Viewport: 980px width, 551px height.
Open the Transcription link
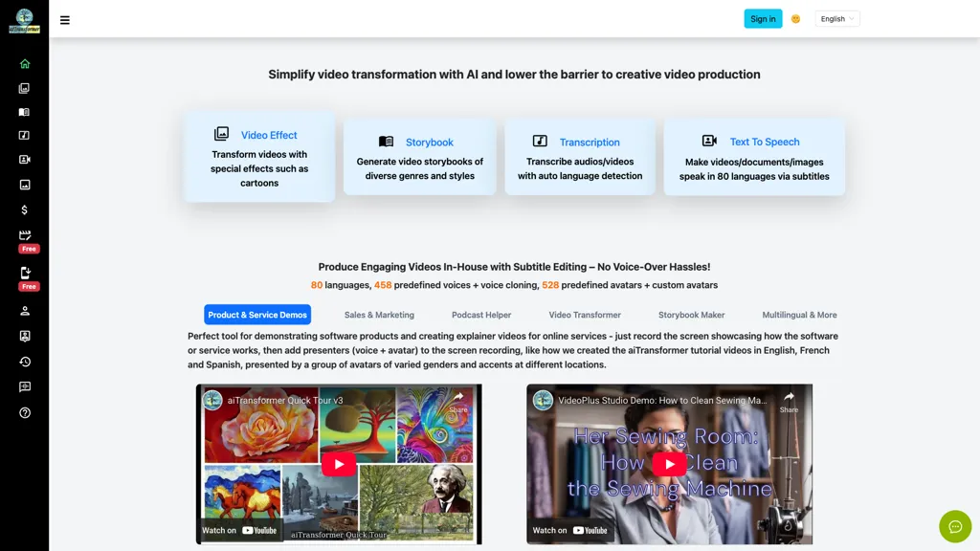pyautogui.click(x=590, y=143)
